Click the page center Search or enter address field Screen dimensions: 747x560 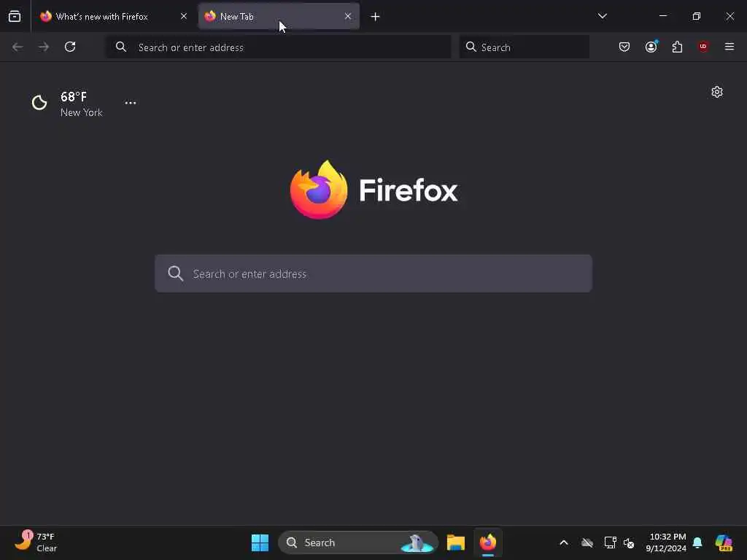373,274
